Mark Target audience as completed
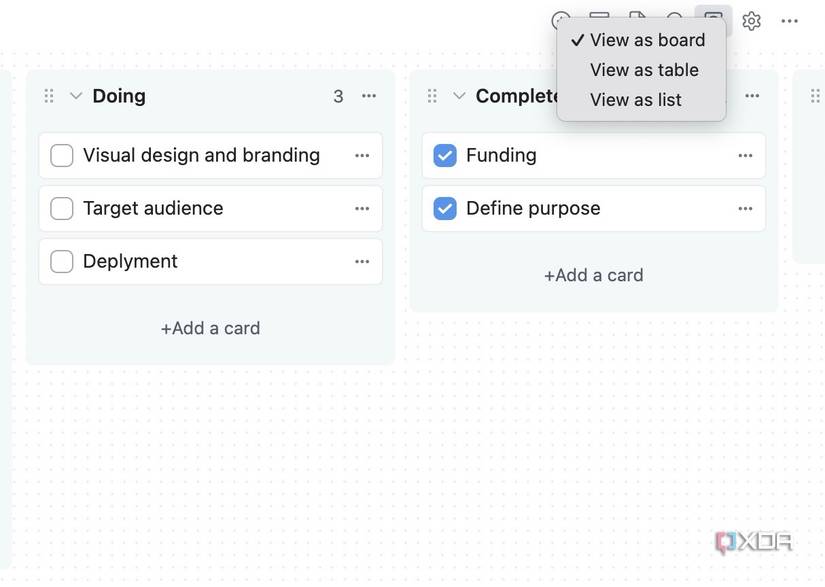Screen dimensions: 825x587 [61, 207]
